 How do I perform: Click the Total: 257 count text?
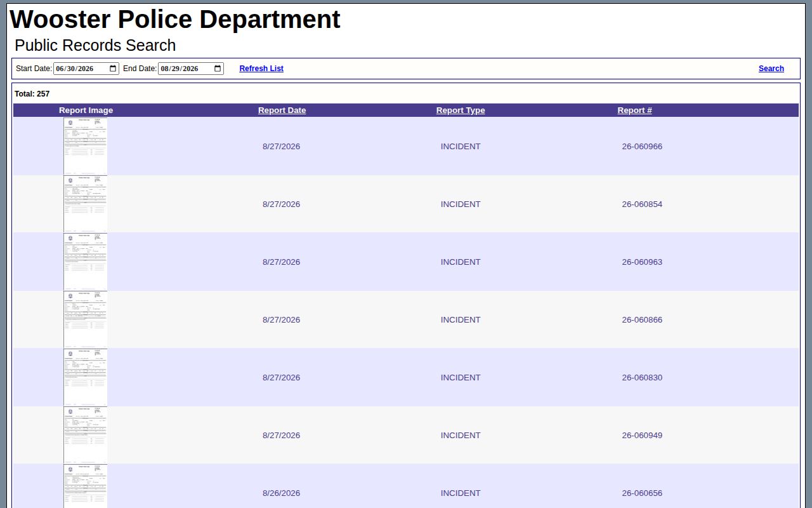click(32, 94)
